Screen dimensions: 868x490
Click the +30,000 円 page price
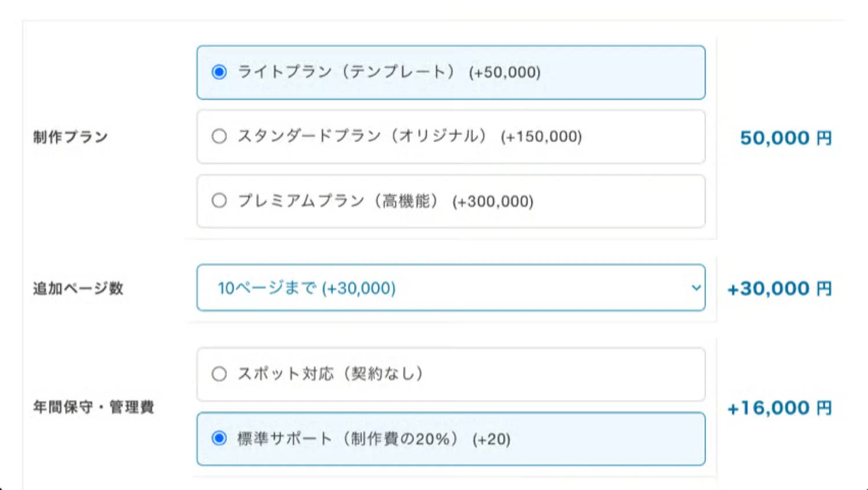pyautogui.click(x=779, y=289)
